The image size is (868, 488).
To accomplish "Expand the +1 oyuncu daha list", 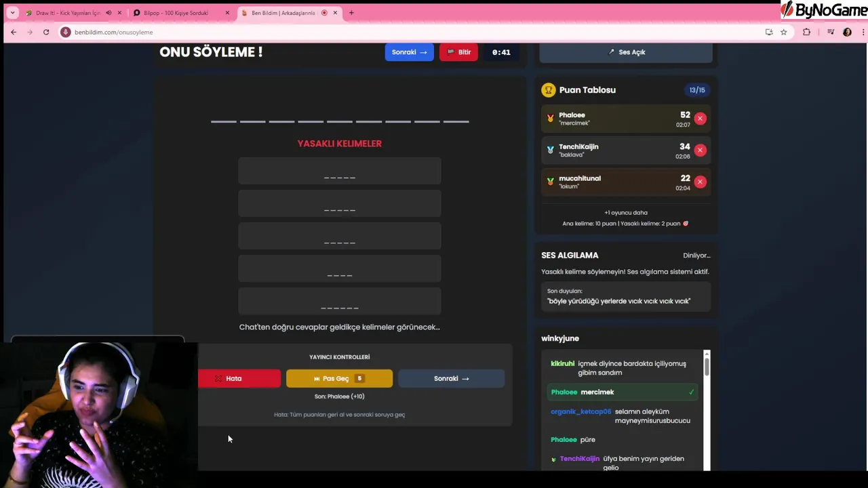I will click(626, 212).
